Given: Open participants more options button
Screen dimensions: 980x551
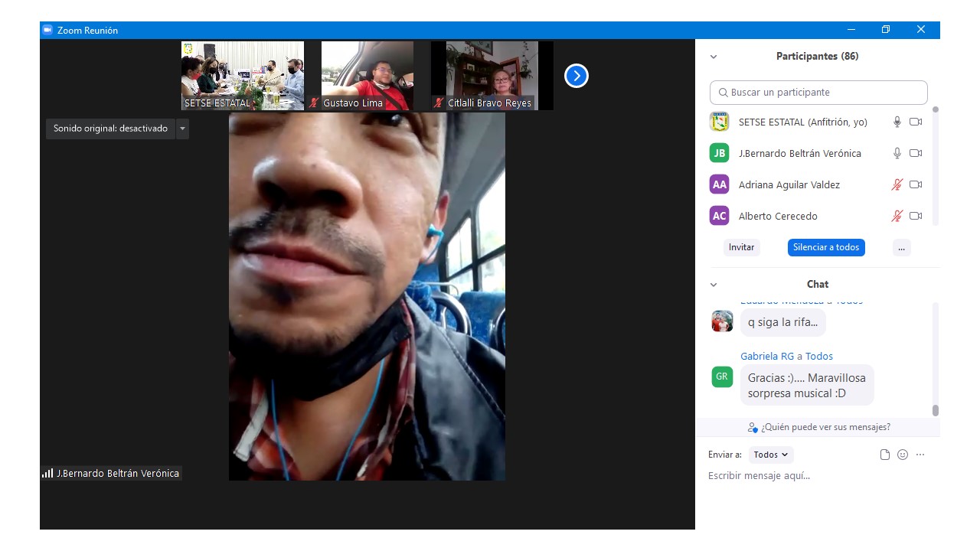Looking at the screenshot, I should coord(901,247).
